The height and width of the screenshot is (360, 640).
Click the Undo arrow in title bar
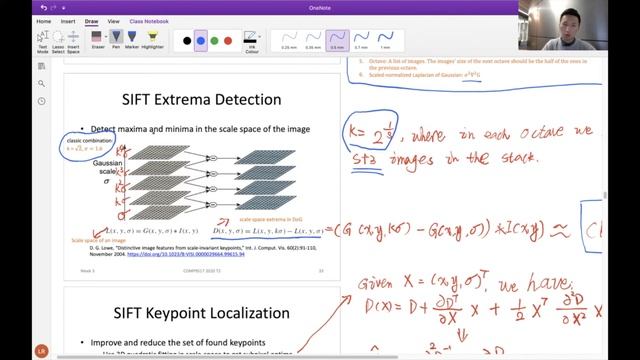pyautogui.click(x=44, y=8)
